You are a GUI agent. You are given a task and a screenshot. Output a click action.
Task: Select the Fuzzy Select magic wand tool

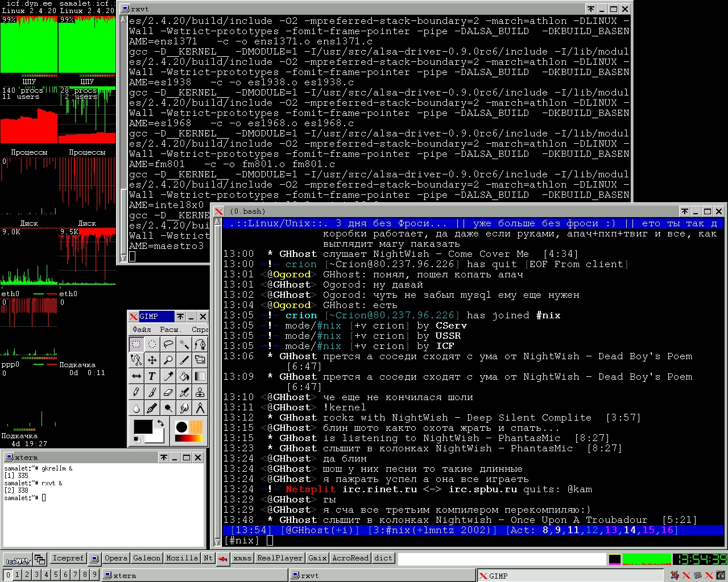click(184, 344)
